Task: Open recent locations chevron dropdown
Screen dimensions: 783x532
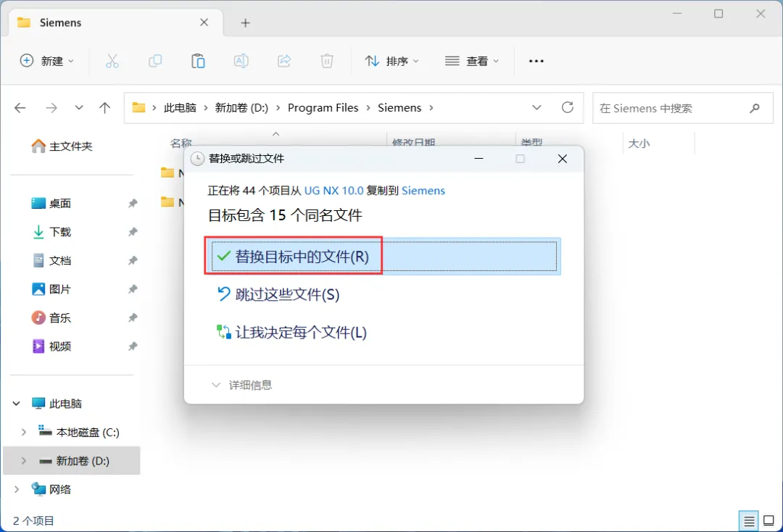Action: click(x=79, y=108)
